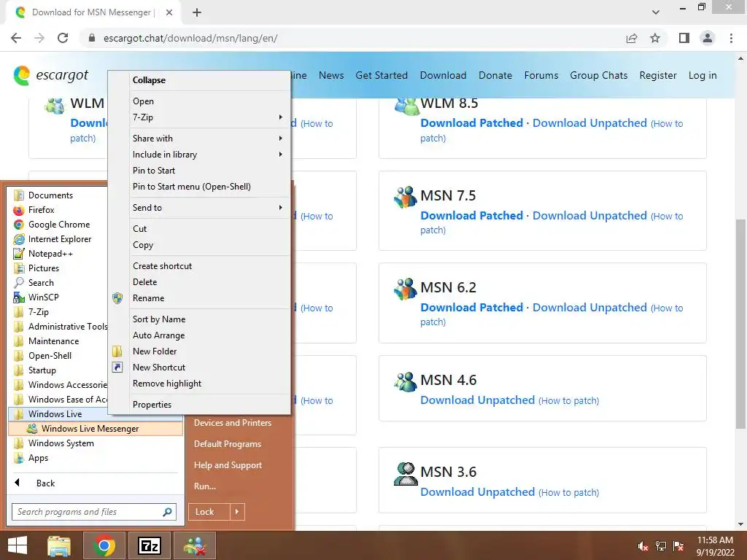Click the Windows Start button

click(x=18, y=545)
